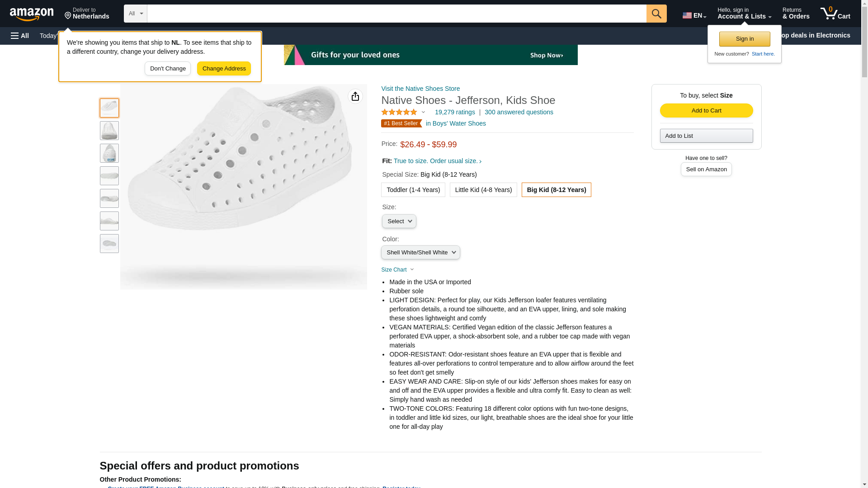Image resolution: width=868 pixels, height=488 pixels.
Task: Click the star rating icons
Action: [399, 112]
